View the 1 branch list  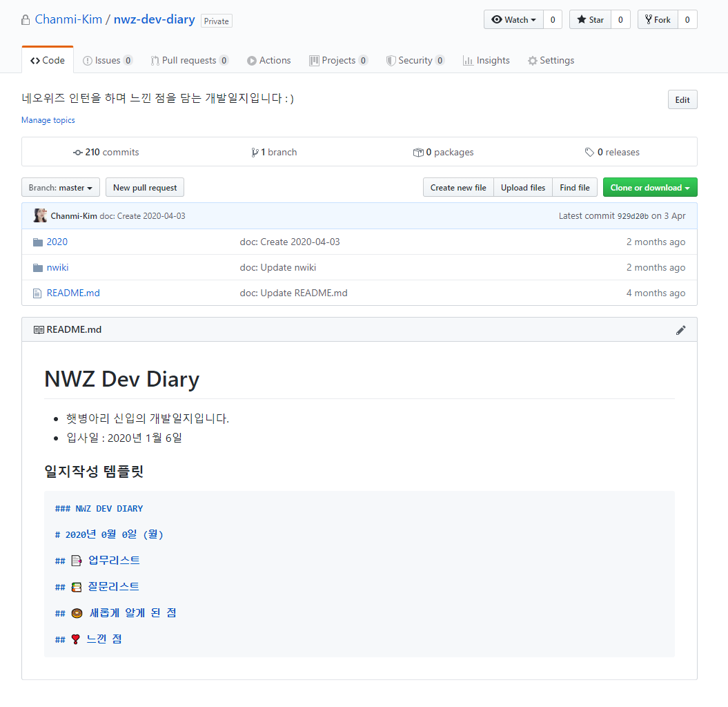pyautogui.click(x=274, y=152)
